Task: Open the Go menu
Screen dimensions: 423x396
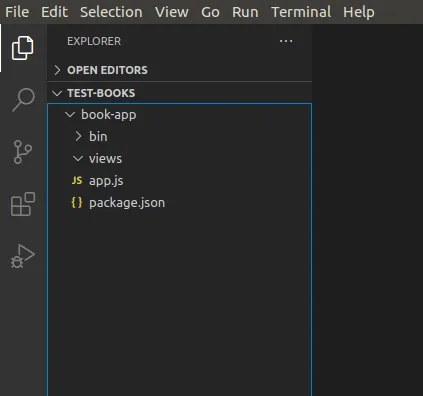Action: click(210, 12)
